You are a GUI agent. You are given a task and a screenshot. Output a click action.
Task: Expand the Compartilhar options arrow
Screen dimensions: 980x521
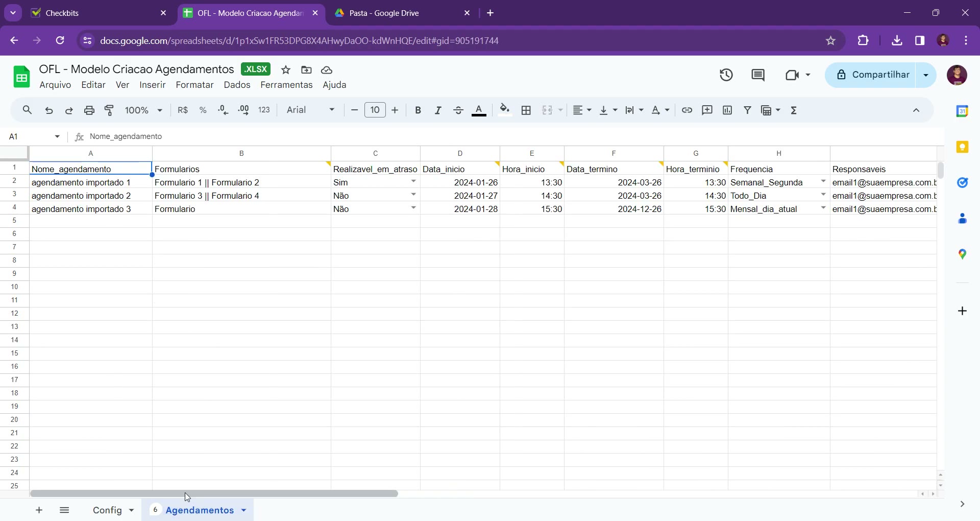click(x=926, y=75)
